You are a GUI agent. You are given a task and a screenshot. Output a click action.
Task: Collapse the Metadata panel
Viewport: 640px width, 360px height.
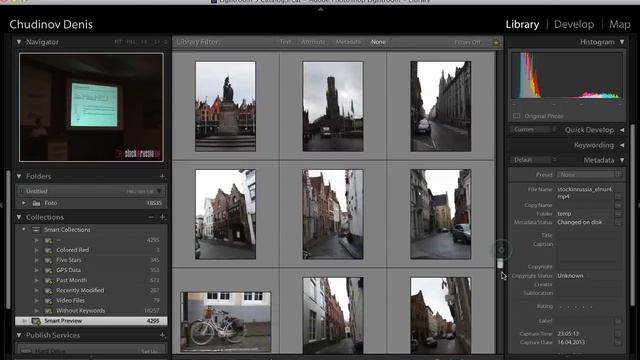pos(622,160)
